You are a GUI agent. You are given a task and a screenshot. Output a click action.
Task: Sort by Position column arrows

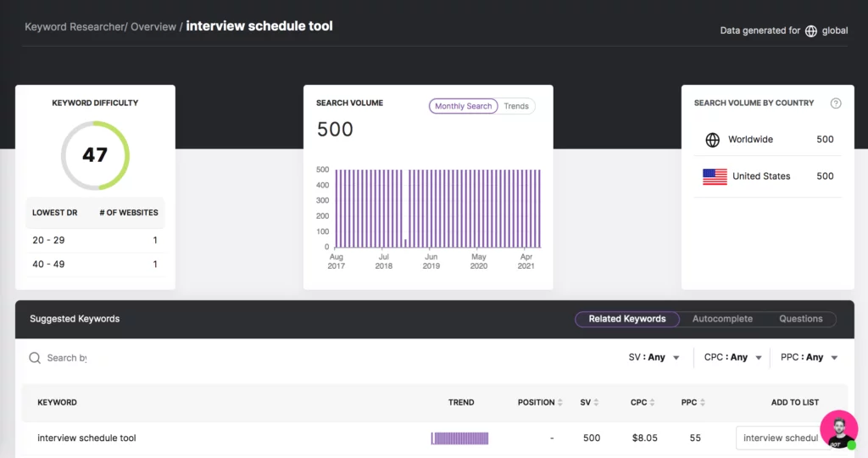tap(560, 403)
